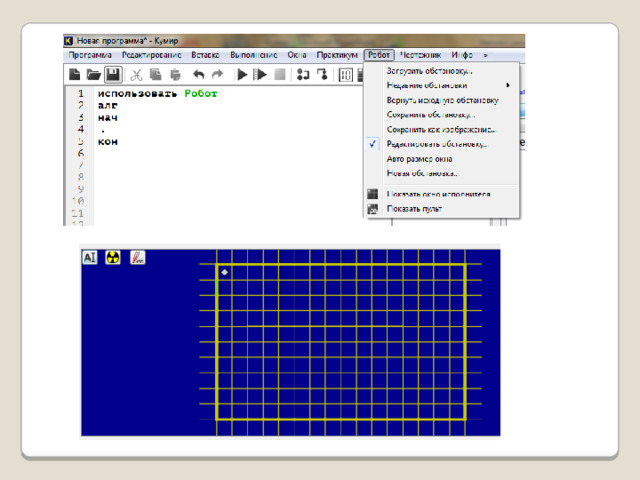Viewport: 640px width, 480px height.
Task: Open the 'Программа' menu
Action: 90,55
